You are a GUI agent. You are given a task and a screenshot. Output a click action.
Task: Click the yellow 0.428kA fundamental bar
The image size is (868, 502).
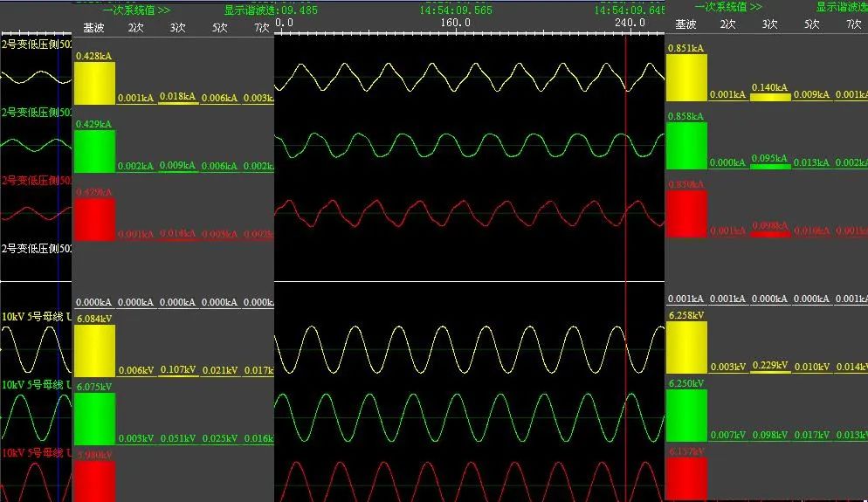(94, 82)
